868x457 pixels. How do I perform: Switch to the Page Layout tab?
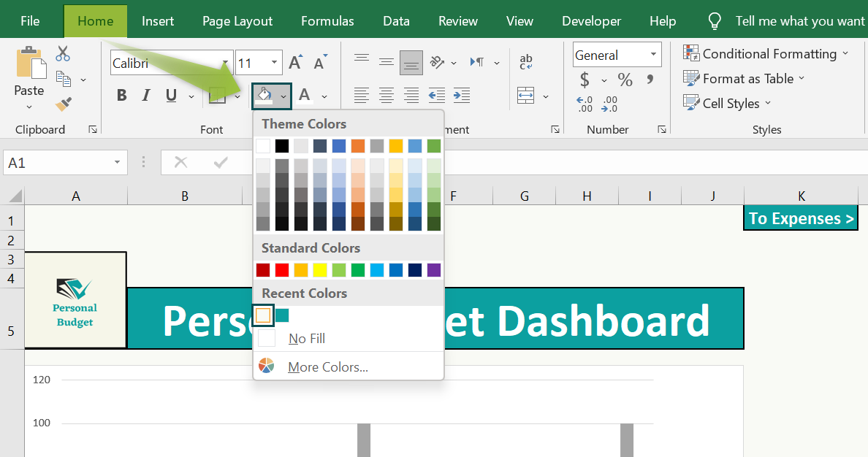(237, 21)
